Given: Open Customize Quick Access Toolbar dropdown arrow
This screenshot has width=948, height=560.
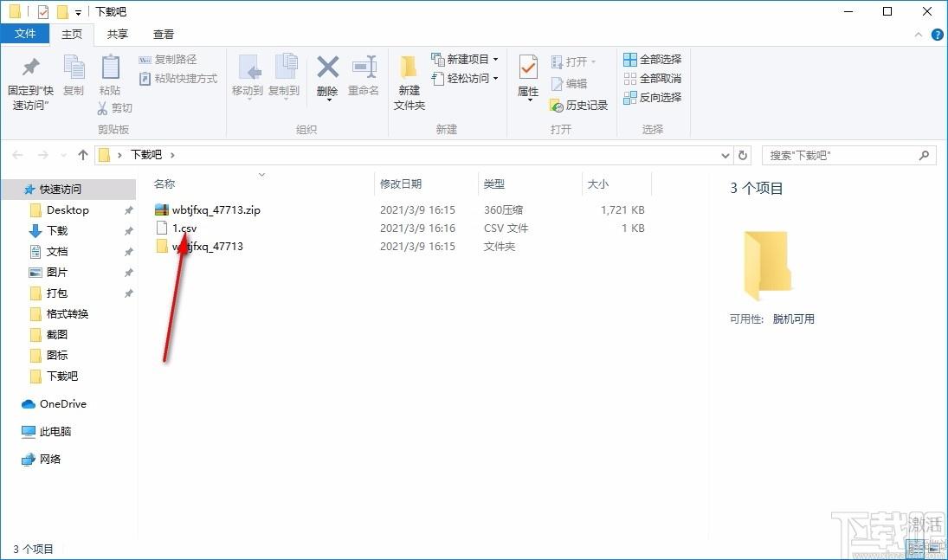Looking at the screenshot, I should [x=78, y=12].
